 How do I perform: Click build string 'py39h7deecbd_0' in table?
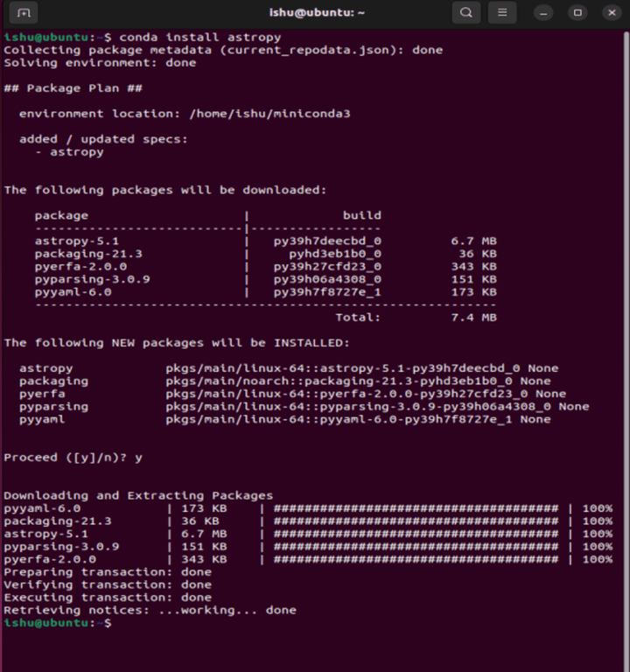click(327, 241)
